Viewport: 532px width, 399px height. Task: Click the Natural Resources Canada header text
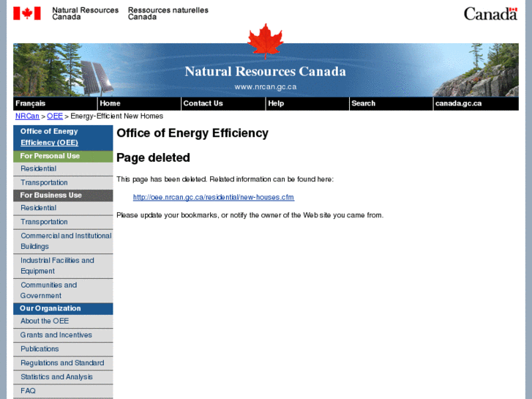point(85,14)
